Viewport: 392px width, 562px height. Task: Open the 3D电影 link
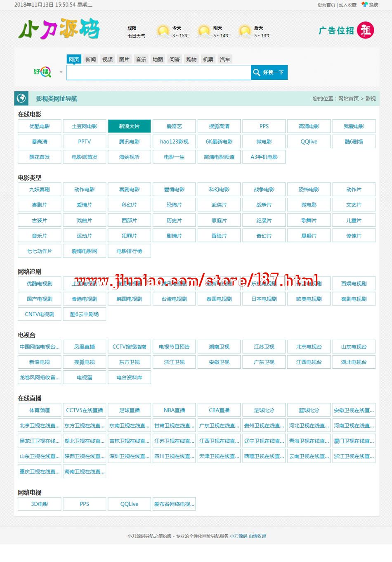40,504
